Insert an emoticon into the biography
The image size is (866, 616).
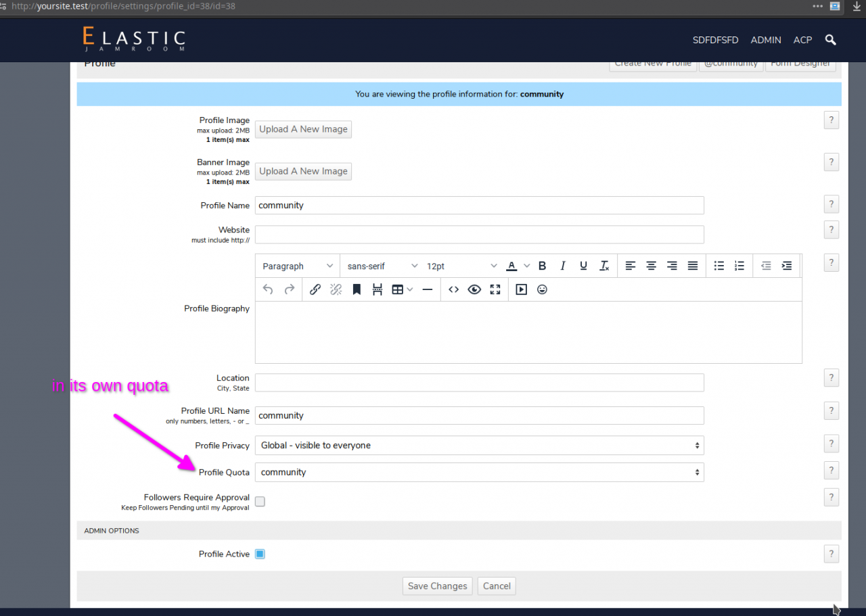(x=542, y=289)
